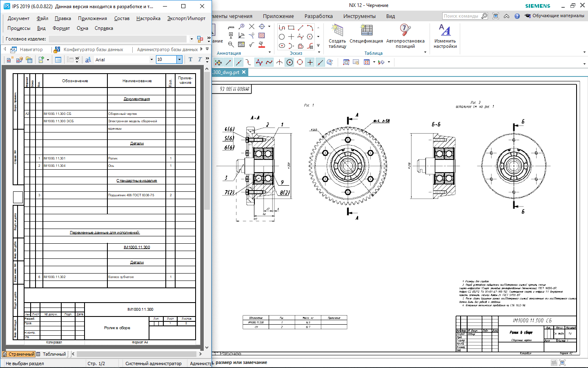
Task: Click the Поиск команды search field
Action: pyautogui.click(x=461, y=16)
